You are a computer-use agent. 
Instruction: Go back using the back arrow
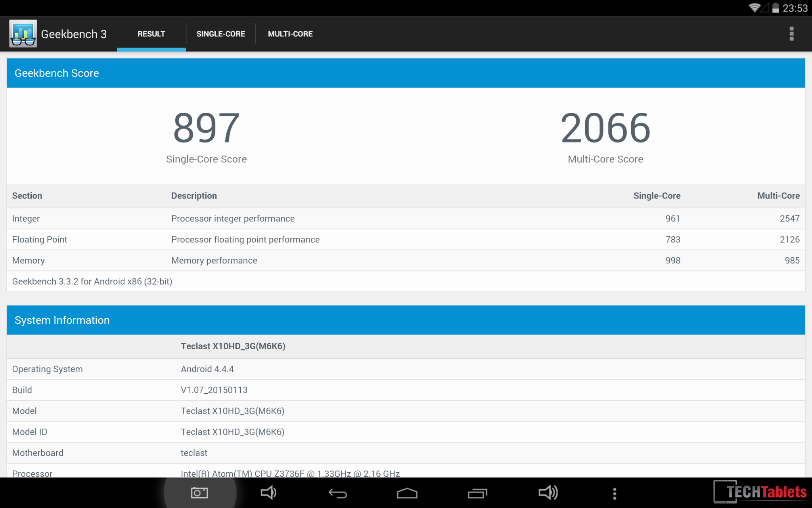tap(338, 493)
